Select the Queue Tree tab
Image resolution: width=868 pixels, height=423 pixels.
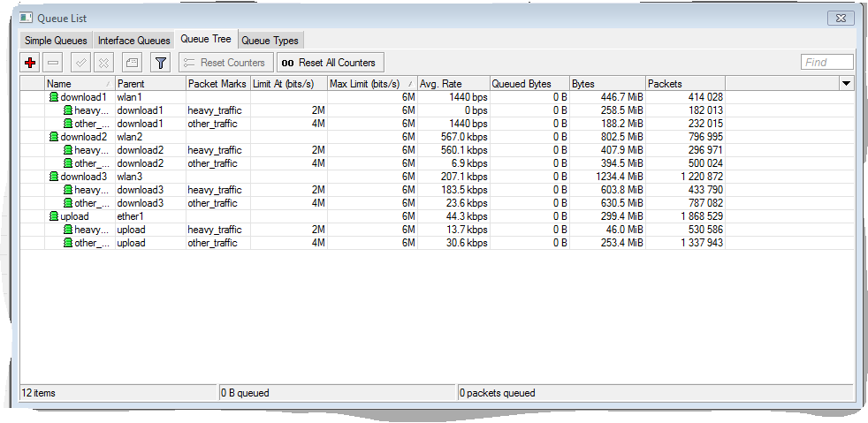[206, 39]
